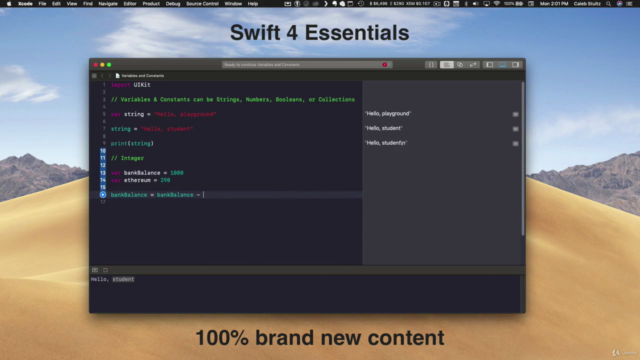The height and width of the screenshot is (360, 640).
Task: Open the Navigate menu
Action: [x=108, y=4]
